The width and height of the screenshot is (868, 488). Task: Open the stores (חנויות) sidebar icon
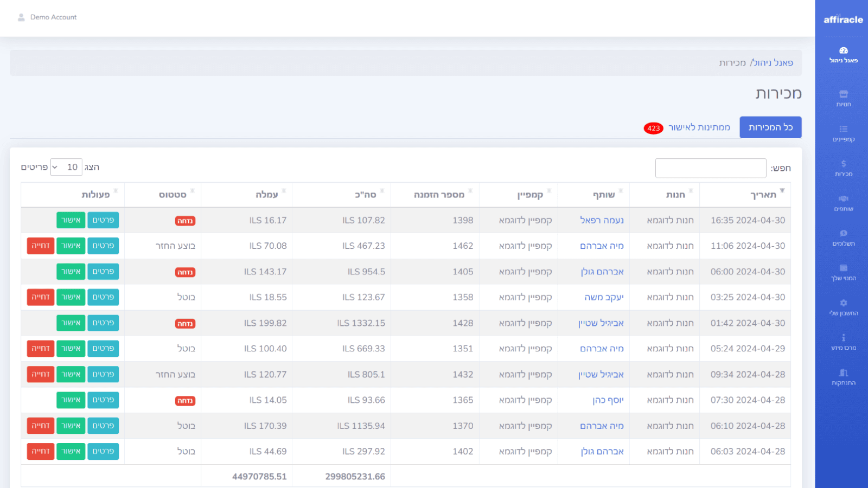843,94
